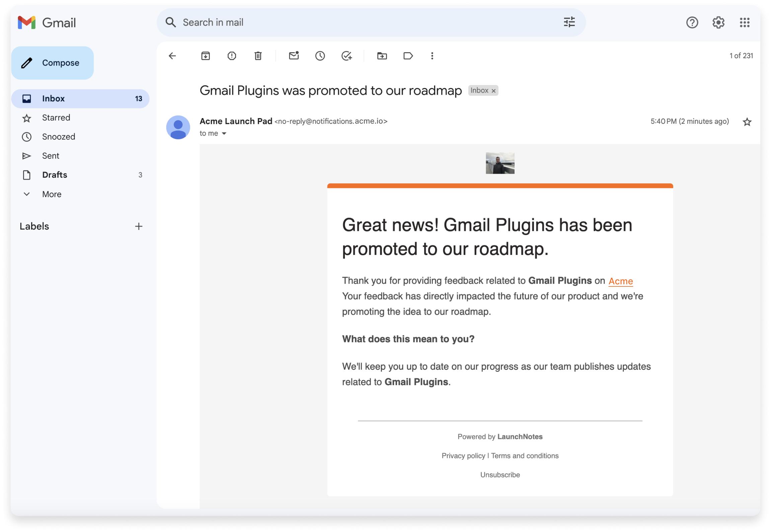Go back to inbox arrow
Image resolution: width=771 pixels, height=532 pixels.
coord(172,56)
